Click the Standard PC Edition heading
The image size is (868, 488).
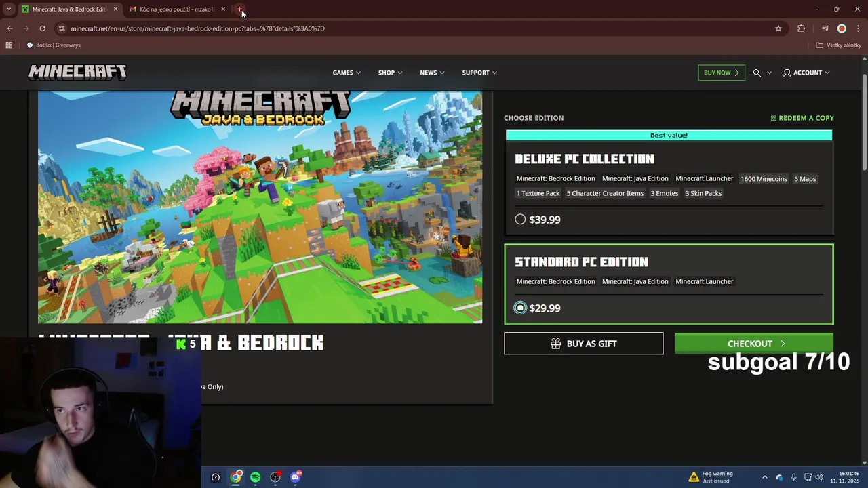pyautogui.click(x=581, y=262)
